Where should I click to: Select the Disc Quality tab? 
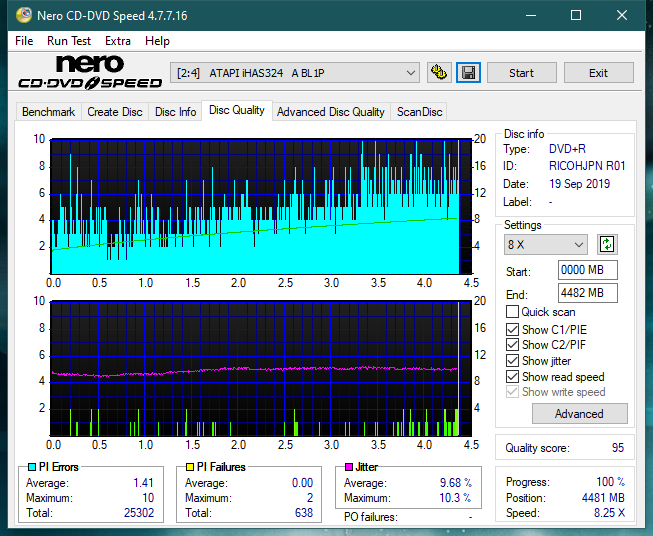pyautogui.click(x=237, y=110)
